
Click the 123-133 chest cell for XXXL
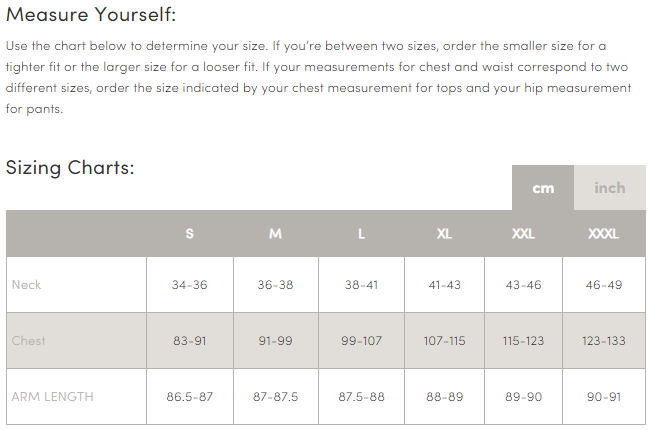point(604,341)
